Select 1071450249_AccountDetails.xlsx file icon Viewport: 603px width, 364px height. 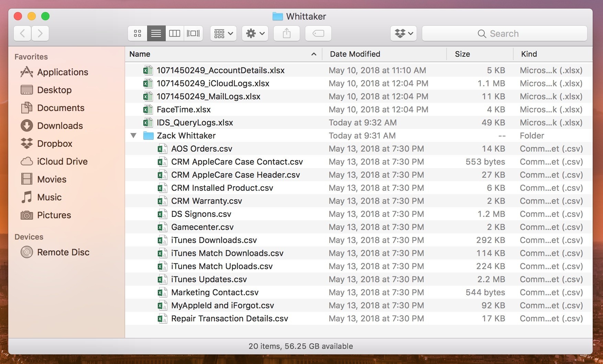(x=148, y=70)
